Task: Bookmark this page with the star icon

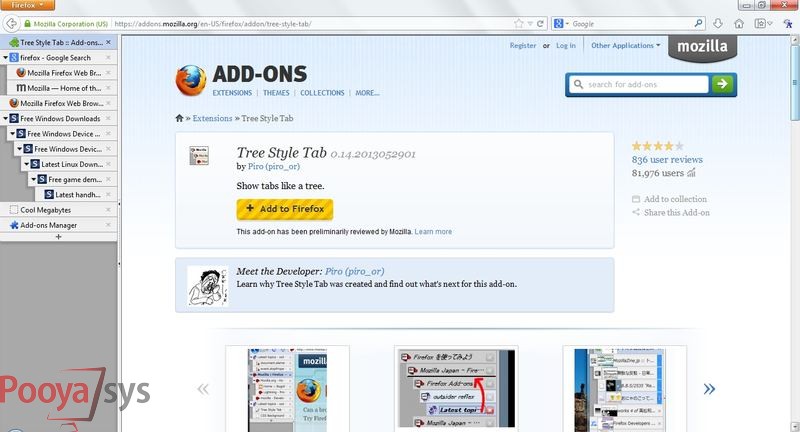Action: [519, 23]
